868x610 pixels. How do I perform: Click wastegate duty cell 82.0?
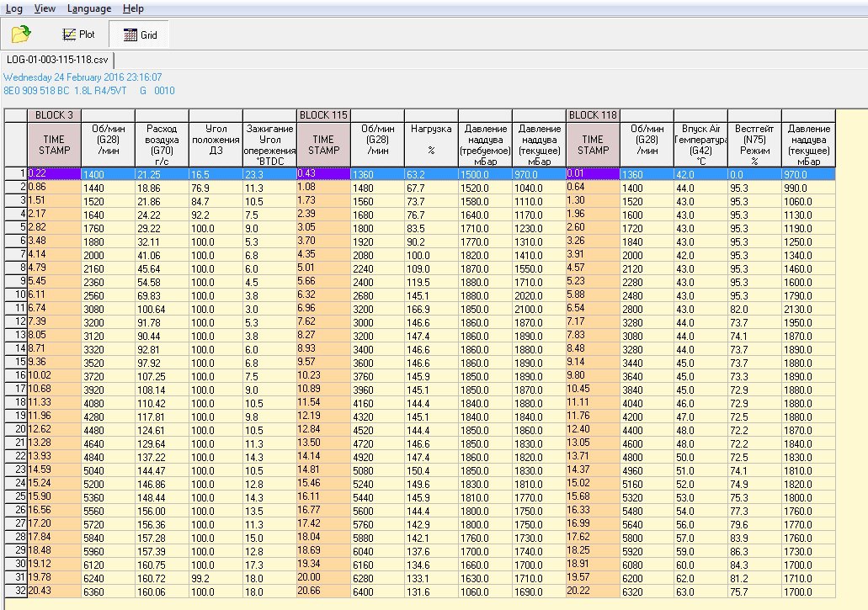point(754,309)
